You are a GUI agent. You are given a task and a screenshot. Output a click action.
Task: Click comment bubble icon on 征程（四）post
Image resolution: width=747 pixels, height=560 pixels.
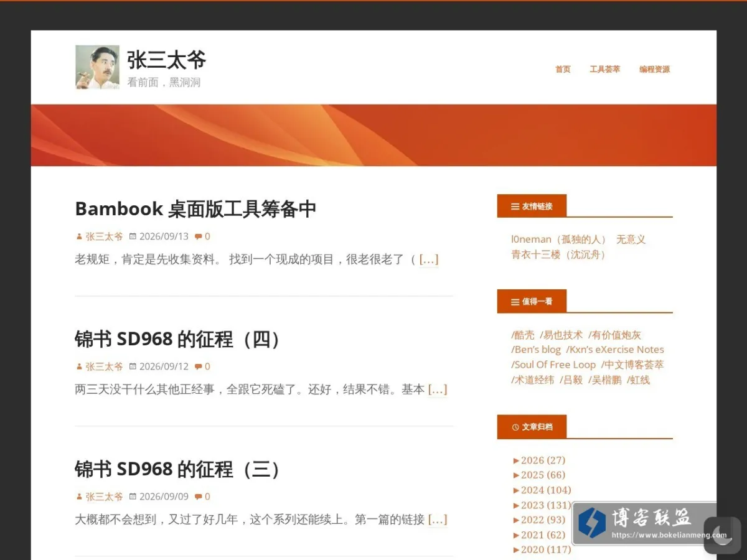pyautogui.click(x=198, y=366)
